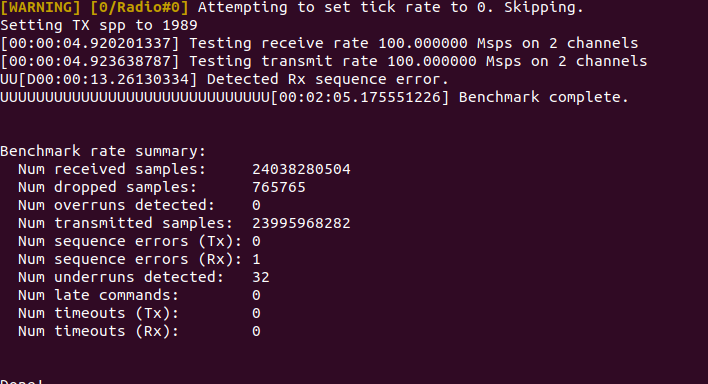Click timestamp [00:00:04.920201337]
The height and width of the screenshot is (384, 708).
pyautogui.click(x=90, y=43)
